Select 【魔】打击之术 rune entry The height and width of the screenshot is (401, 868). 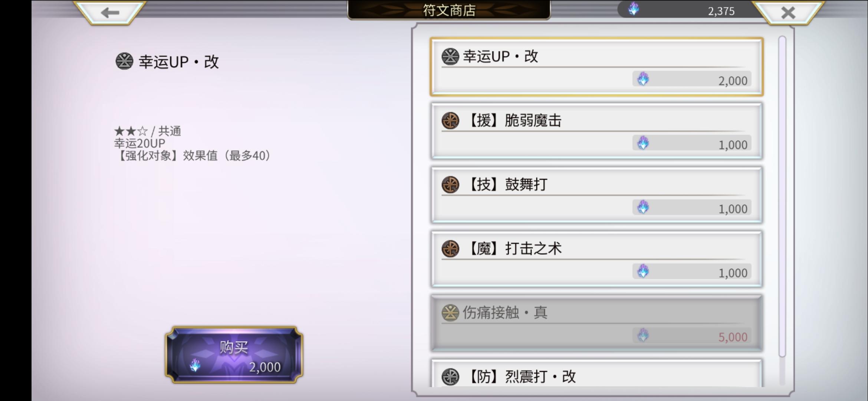point(596,259)
